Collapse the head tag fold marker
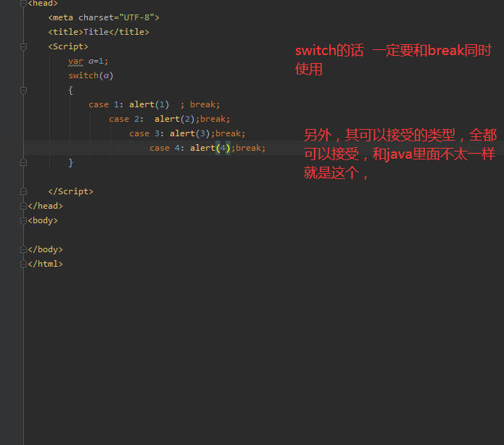This screenshot has height=445, width=504. point(23,3)
